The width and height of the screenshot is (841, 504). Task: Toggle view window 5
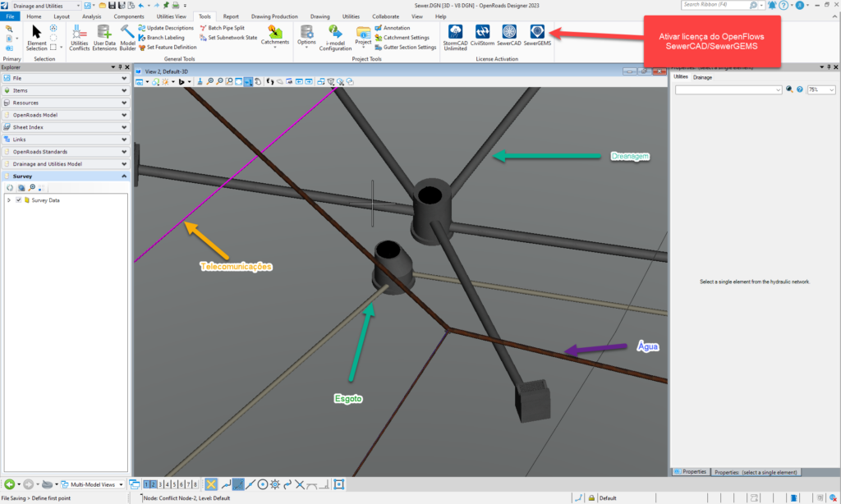(x=174, y=484)
